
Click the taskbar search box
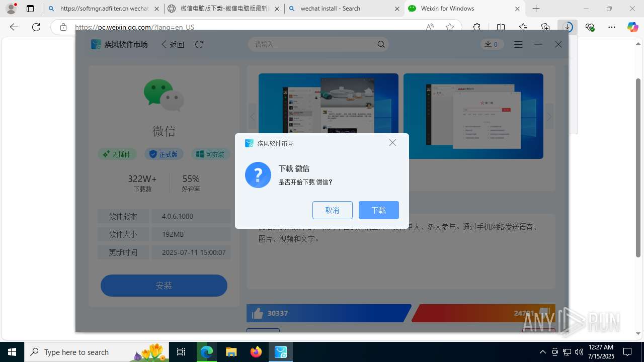tap(97, 352)
